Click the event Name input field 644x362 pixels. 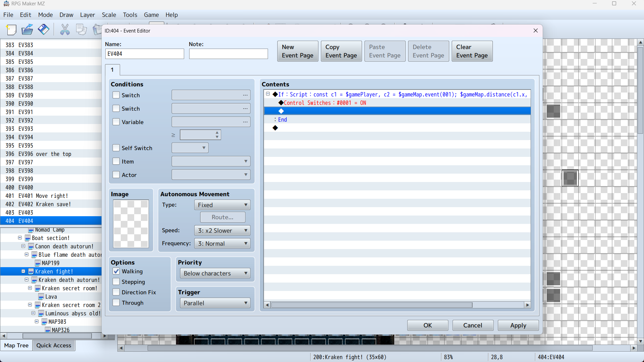pyautogui.click(x=145, y=54)
